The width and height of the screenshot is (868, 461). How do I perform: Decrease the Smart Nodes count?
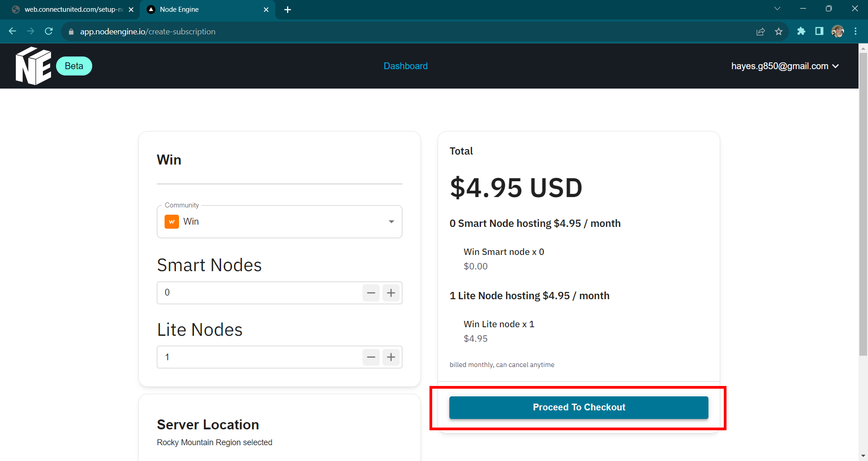(x=371, y=293)
